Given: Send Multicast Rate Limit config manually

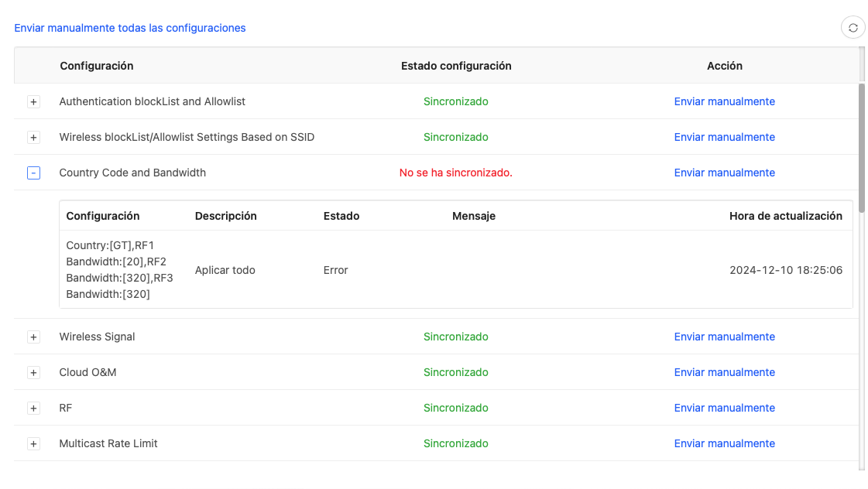Looking at the screenshot, I should coord(724,443).
